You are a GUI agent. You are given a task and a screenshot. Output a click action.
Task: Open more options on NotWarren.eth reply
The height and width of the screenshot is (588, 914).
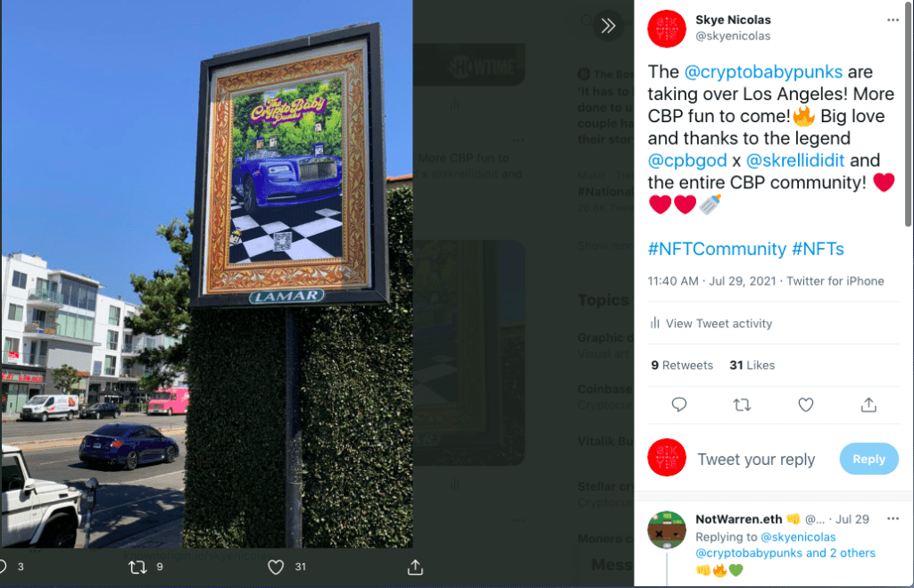(x=893, y=518)
